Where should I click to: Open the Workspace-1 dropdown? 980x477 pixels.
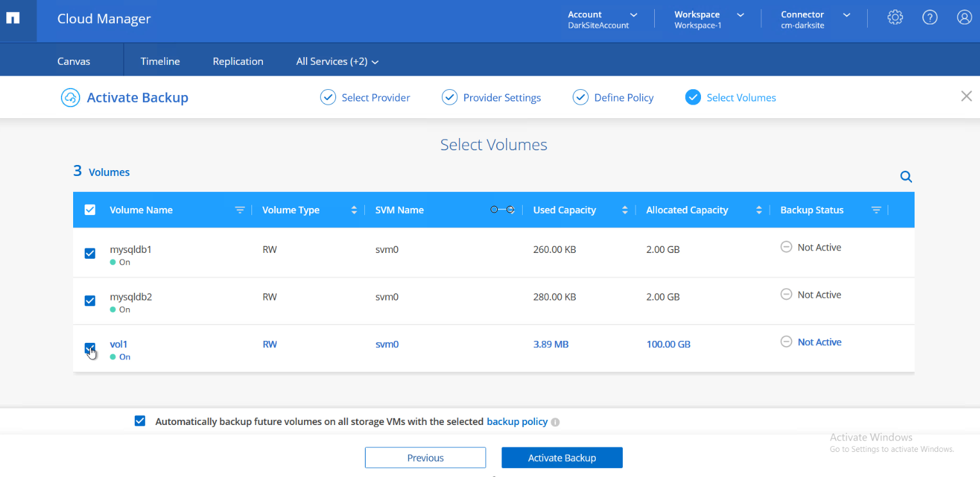(x=741, y=15)
